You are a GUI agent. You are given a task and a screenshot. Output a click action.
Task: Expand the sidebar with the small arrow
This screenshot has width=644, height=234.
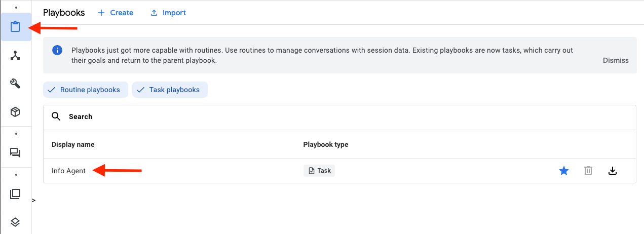(x=33, y=201)
